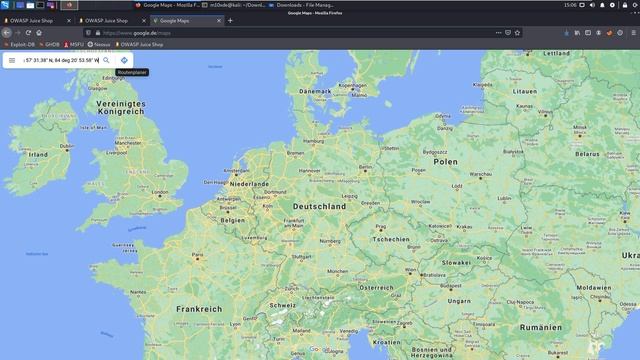Toggle the Firefox sidebar icon
This screenshot has height=360, width=640.
(588, 33)
